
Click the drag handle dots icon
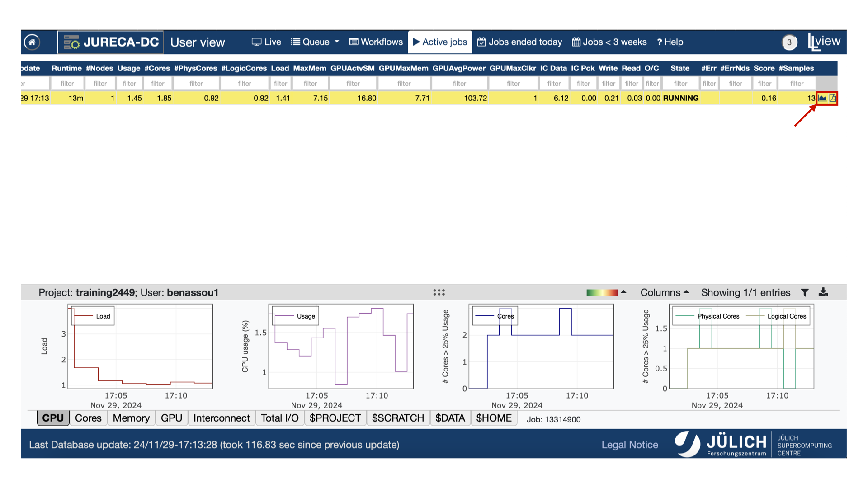coord(439,292)
